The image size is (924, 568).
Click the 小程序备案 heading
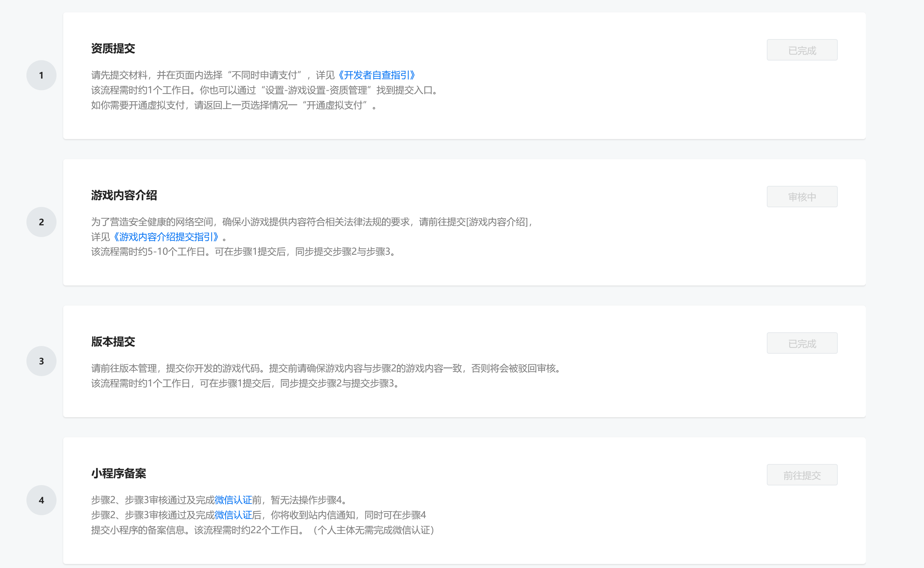(x=119, y=473)
